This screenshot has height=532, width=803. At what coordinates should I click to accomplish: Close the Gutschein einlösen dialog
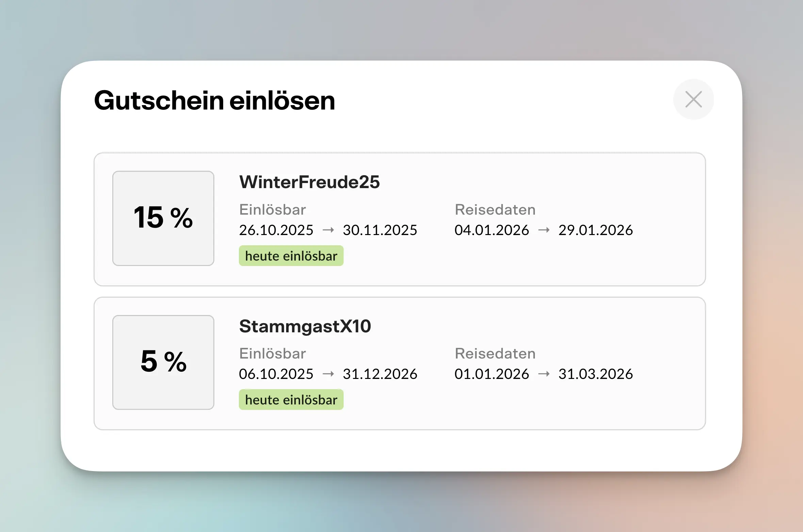693,99
